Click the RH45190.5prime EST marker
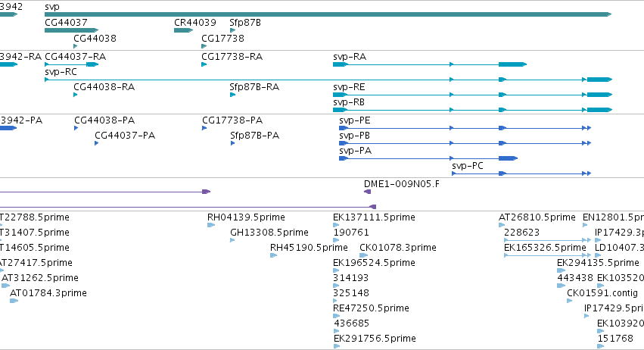644x350 pixels. click(273, 255)
